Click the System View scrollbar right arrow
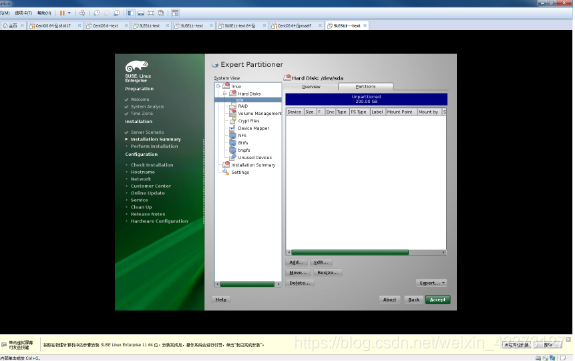Screen dimensions: 575x361 278,284
